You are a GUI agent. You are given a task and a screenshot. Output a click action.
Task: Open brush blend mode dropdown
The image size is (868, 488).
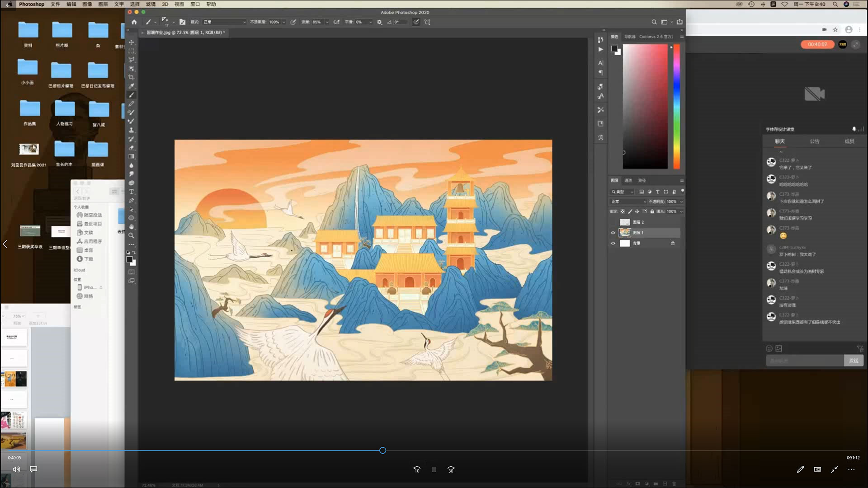point(224,22)
